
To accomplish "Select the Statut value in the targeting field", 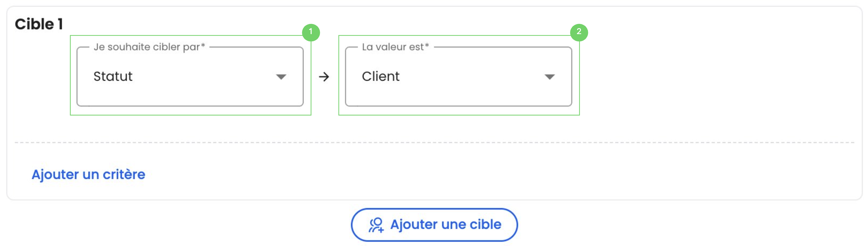I will [113, 76].
